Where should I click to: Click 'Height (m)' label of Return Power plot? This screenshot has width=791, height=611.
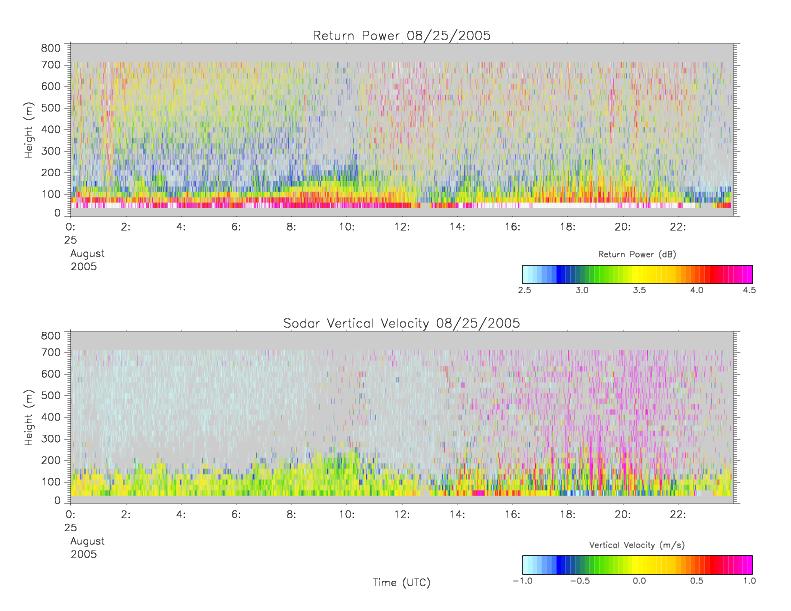point(29,130)
